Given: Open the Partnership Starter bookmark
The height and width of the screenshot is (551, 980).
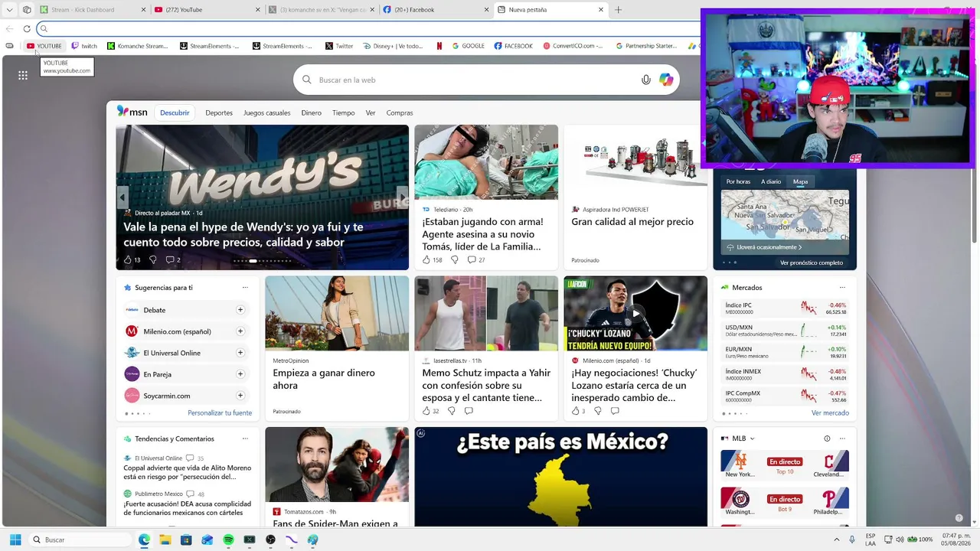Looking at the screenshot, I should (647, 46).
